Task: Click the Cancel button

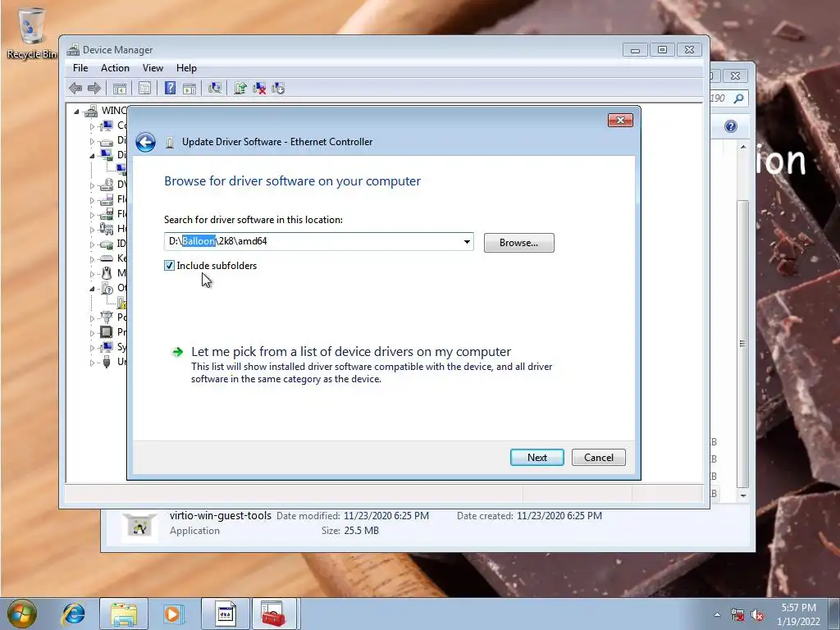Action: (598, 458)
